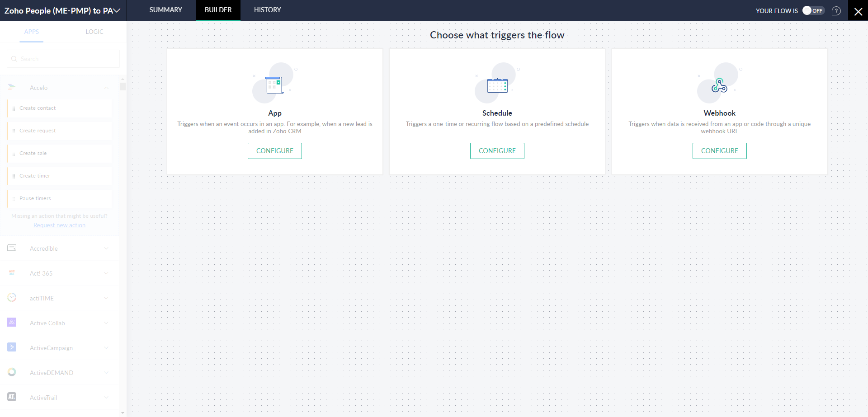Click the drag handle on Create timer

click(14, 176)
